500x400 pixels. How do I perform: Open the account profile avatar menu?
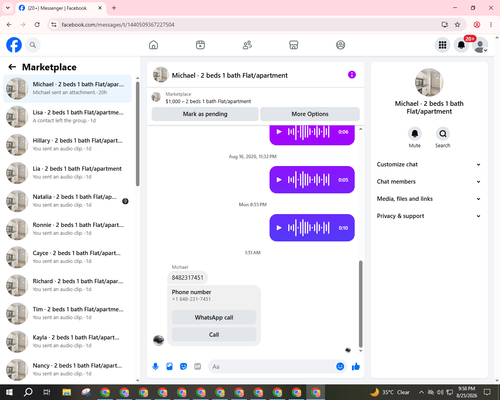tap(480, 45)
